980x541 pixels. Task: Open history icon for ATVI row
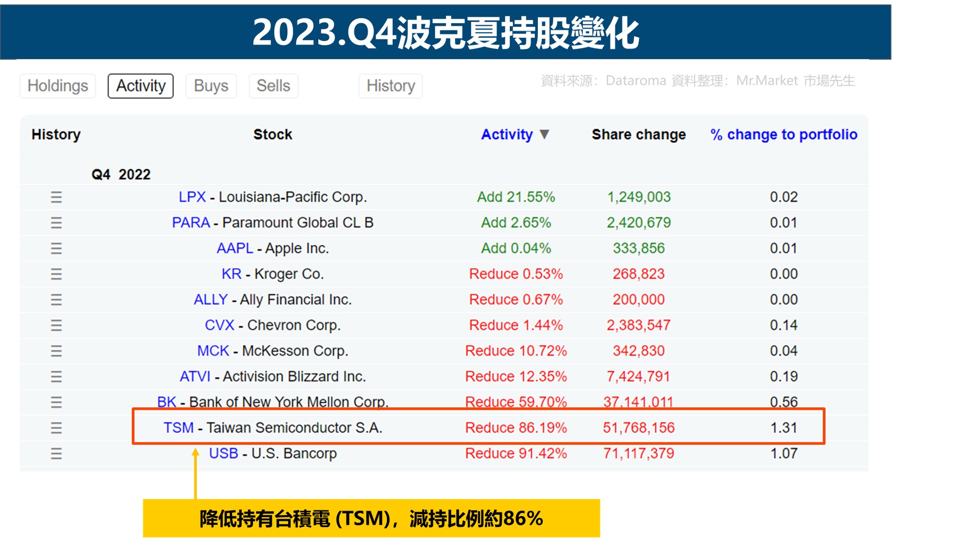tap(56, 377)
